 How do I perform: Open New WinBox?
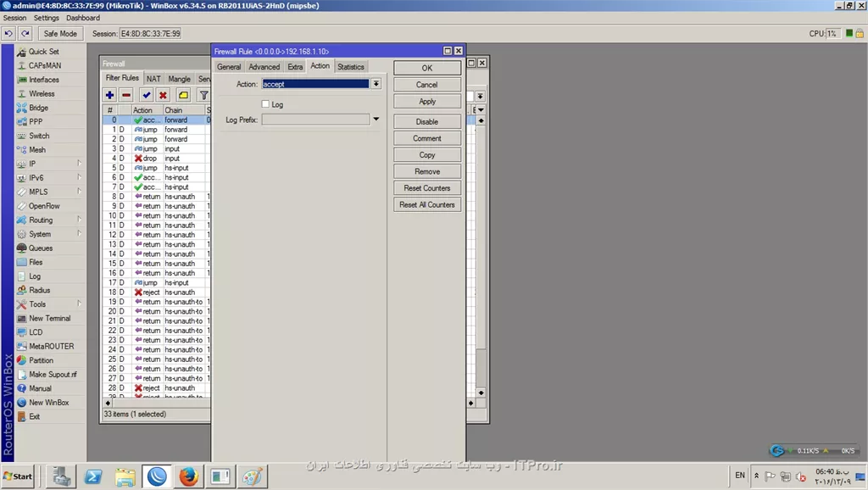[48, 403]
